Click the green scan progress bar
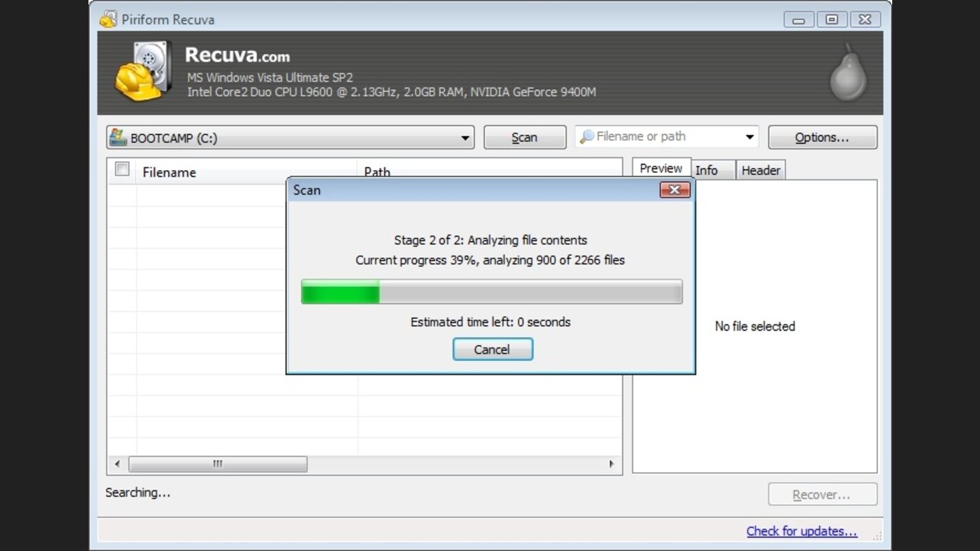980x551 pixels. (x=492, y=291)
